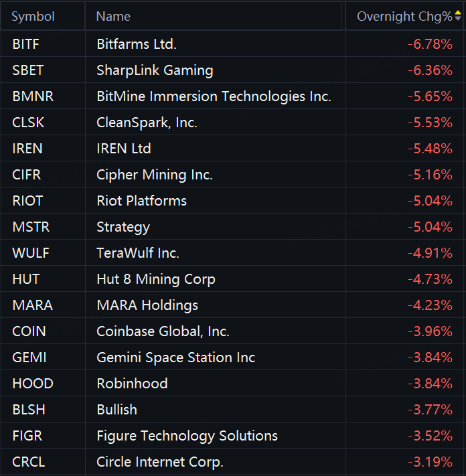Sort by the Symbol column header
Image resolution: width=466 pixels, height=476 pixels.
(x=33, y=17)
